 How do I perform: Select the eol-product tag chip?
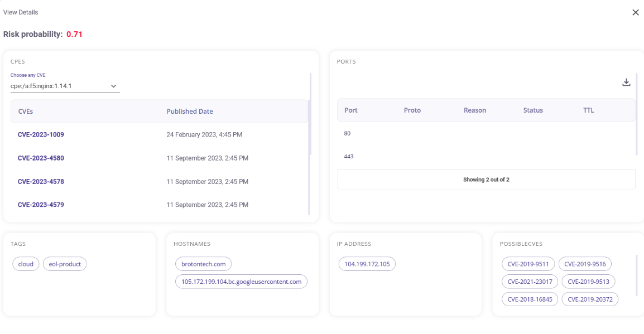(65, 264)
